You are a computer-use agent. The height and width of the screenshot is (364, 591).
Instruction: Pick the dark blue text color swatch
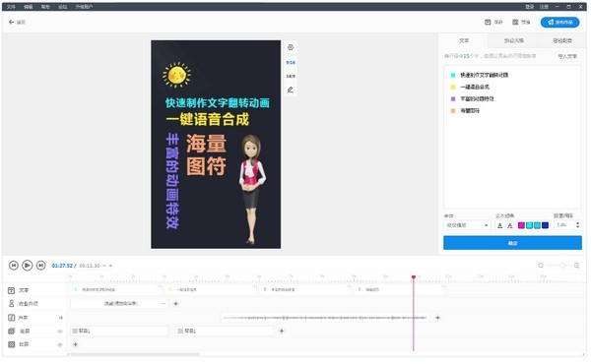tap(545, 225)
